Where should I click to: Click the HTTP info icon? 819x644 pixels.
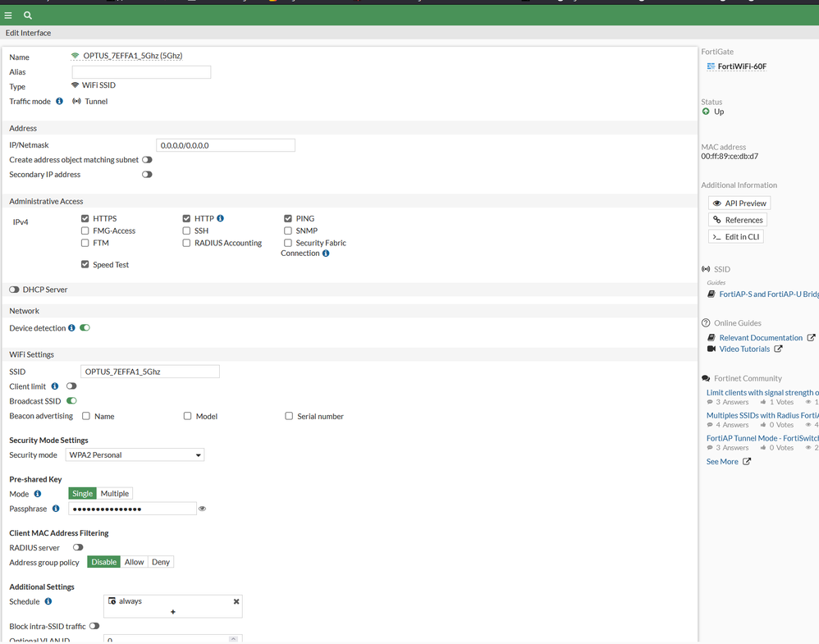[221, 218]
